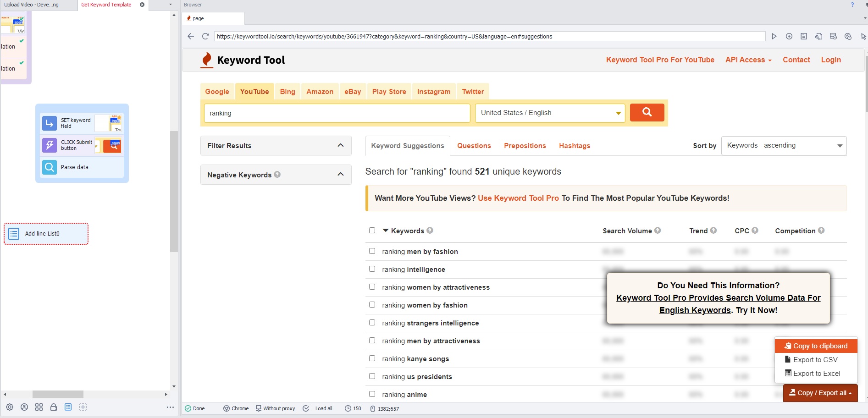Viewport: 868px width, 418px height.
Task: Switch to the Play Store tab
Action: (389, 91)
